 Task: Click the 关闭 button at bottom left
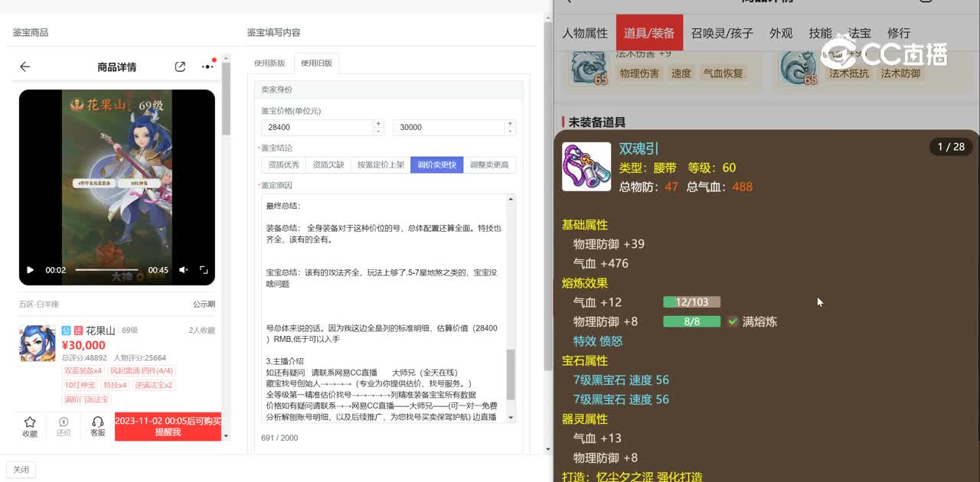click(x=21, y=470)
